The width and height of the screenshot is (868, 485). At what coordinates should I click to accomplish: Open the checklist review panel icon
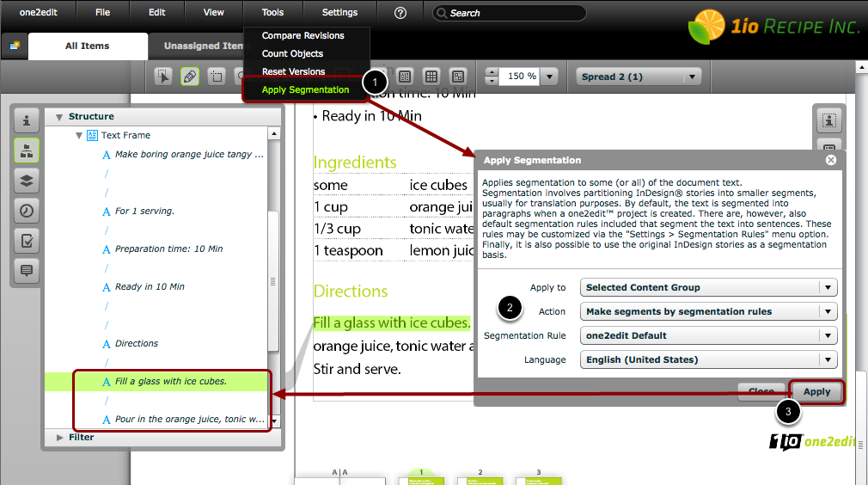[x=27, y=240]
